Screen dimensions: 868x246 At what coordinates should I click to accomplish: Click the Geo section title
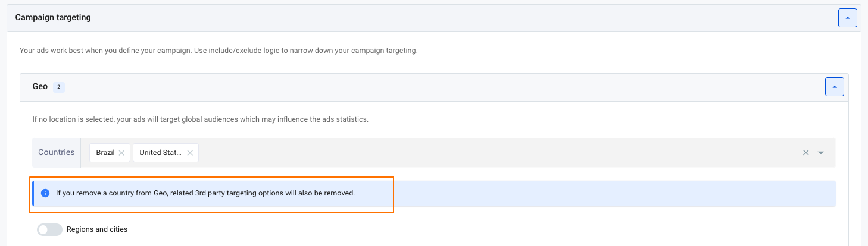click(40, 86)
